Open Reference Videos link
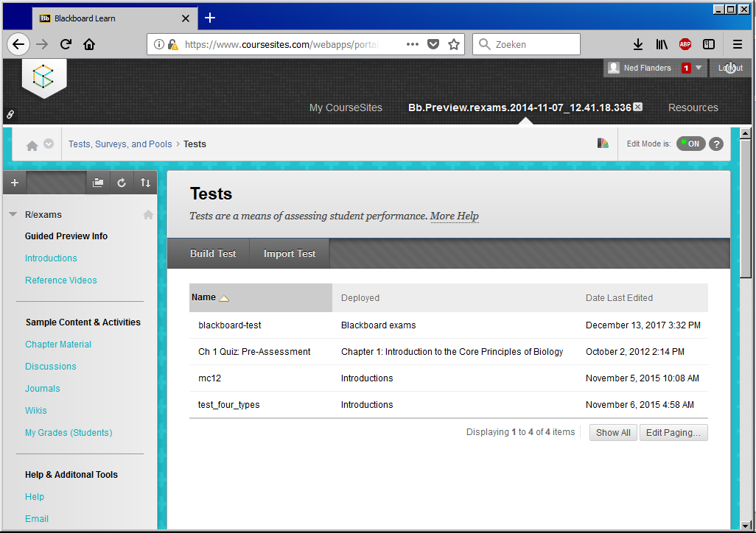 point(60,280)
